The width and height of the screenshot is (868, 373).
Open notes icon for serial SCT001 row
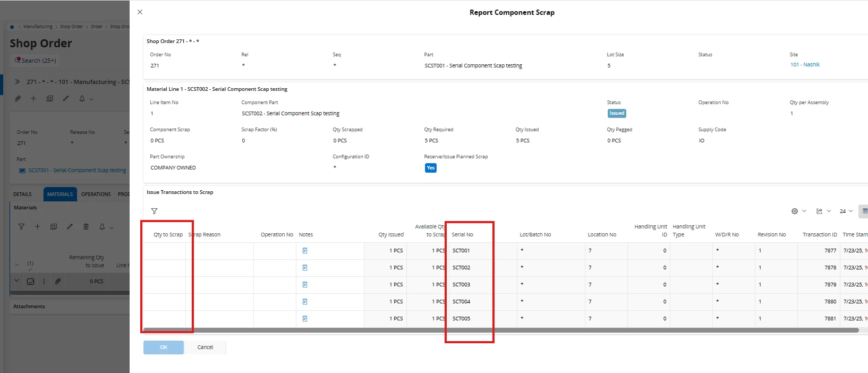tap(305, 250)
